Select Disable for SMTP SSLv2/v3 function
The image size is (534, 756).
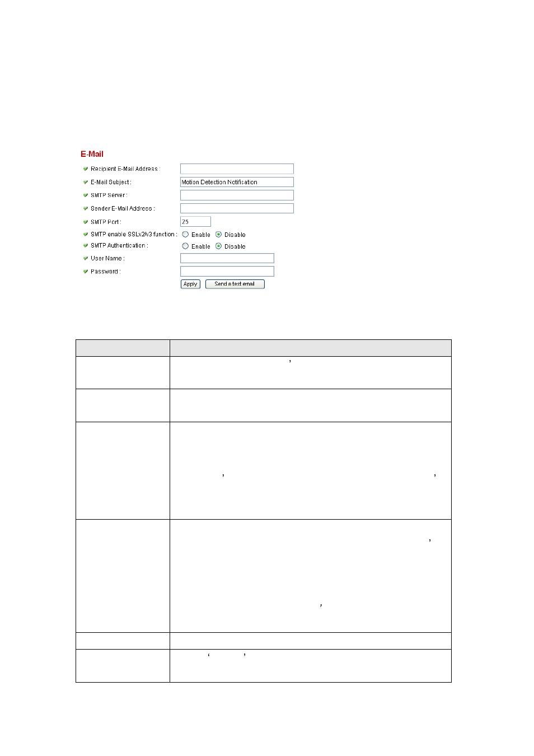[218, 235]
